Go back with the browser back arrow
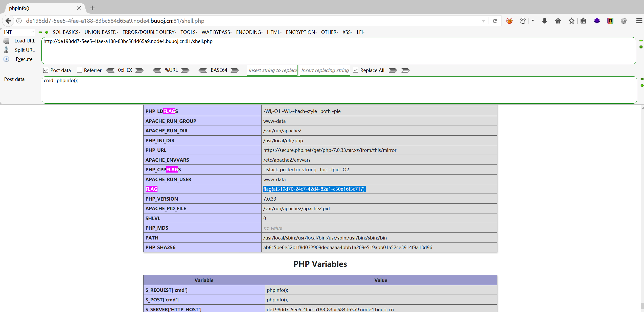Viewport: 644px width, 312px height. [x=8, y=21]
